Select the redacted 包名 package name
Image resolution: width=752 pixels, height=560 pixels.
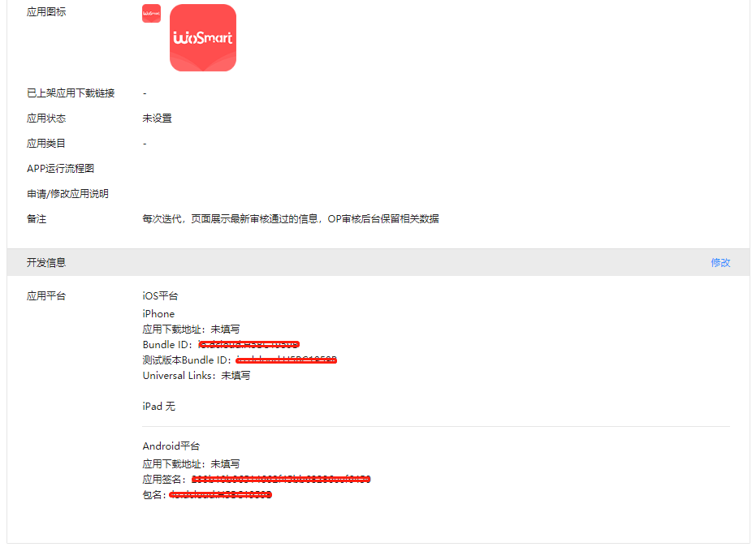pyautogui.click(x=221, y=494)
